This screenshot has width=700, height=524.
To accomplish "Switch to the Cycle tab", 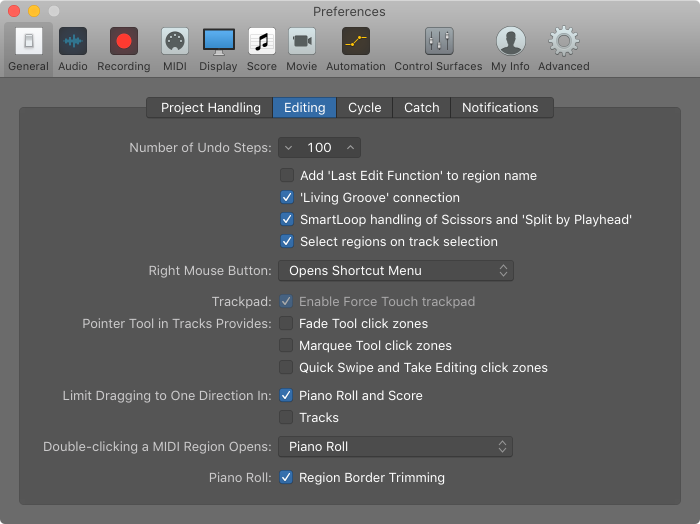I will pos(365,108).
